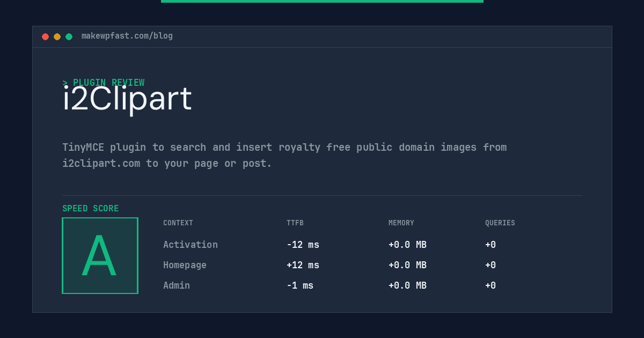
Task: Click the i2Clipart title heading
Action: [127, 99]
